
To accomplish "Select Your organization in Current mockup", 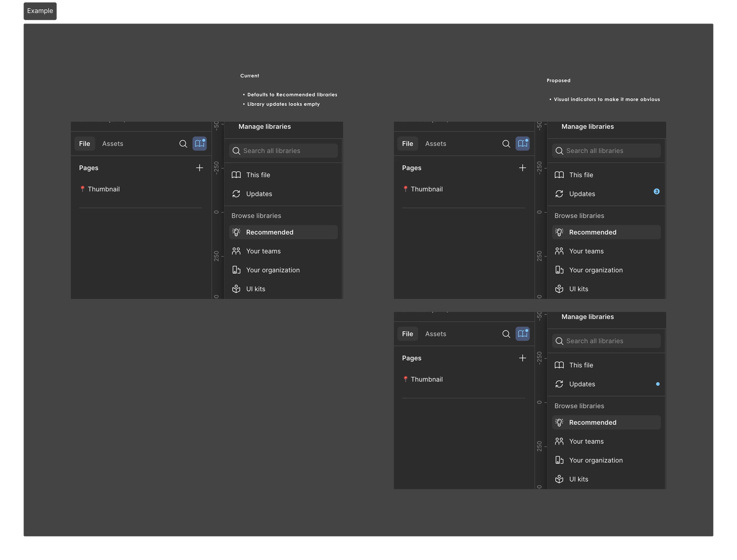I will point(273,270).
